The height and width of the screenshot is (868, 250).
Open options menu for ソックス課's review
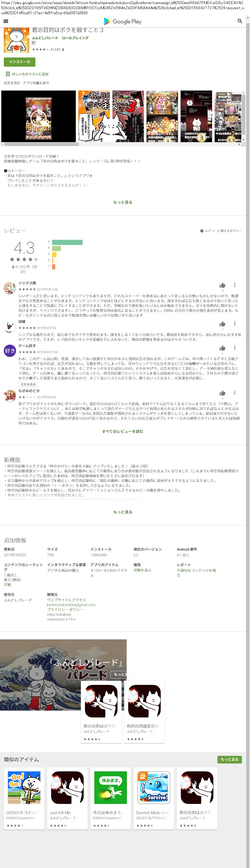pyautogui.click(x=234, y=285)
